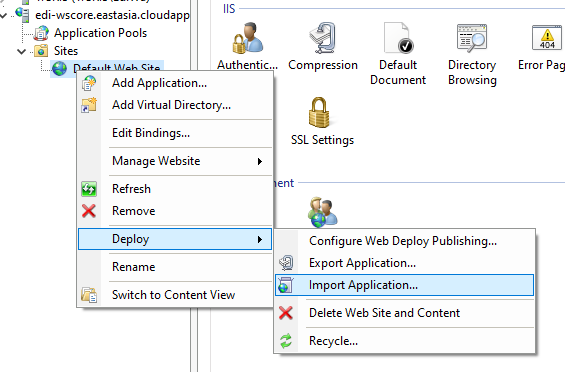The image size is (565, 372).
Task: Choose Add Application... from context menu
Action: (175, 83)
